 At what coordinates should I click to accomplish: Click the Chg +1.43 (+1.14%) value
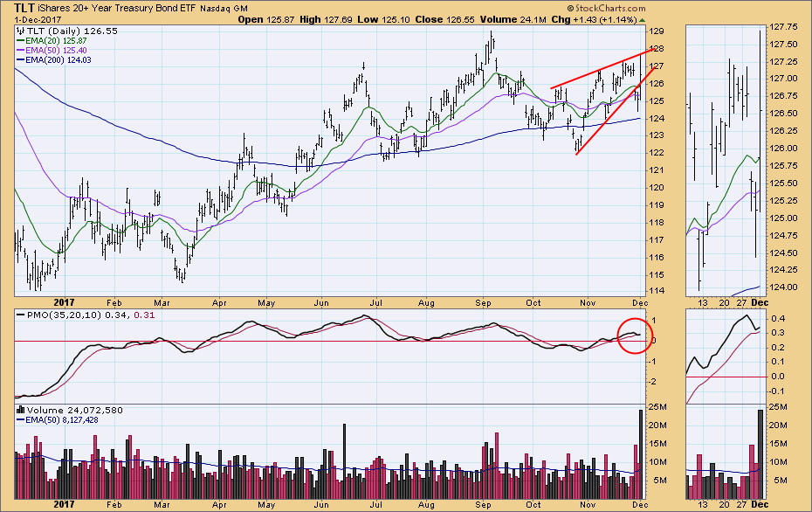coord(594,20)
